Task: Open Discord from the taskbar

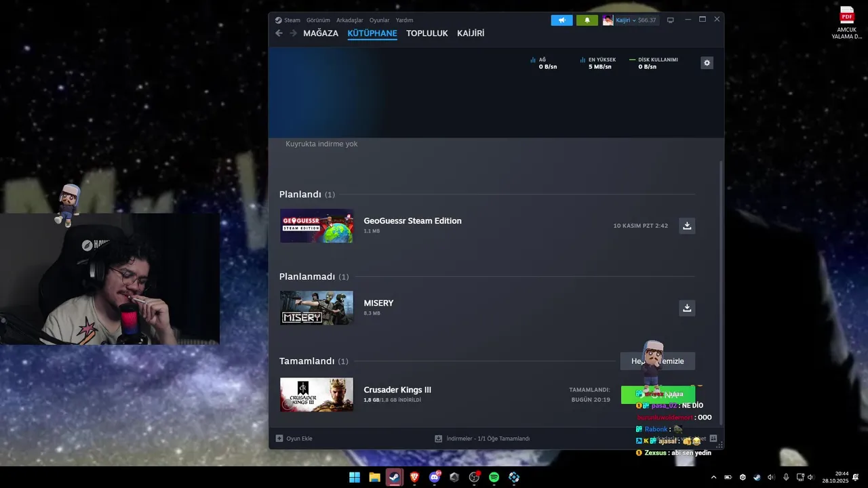Action: click(x=434, y=477)
